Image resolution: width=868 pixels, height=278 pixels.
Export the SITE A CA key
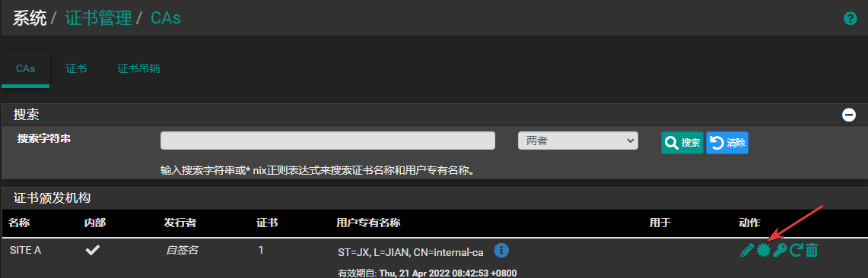click(780, 251)
